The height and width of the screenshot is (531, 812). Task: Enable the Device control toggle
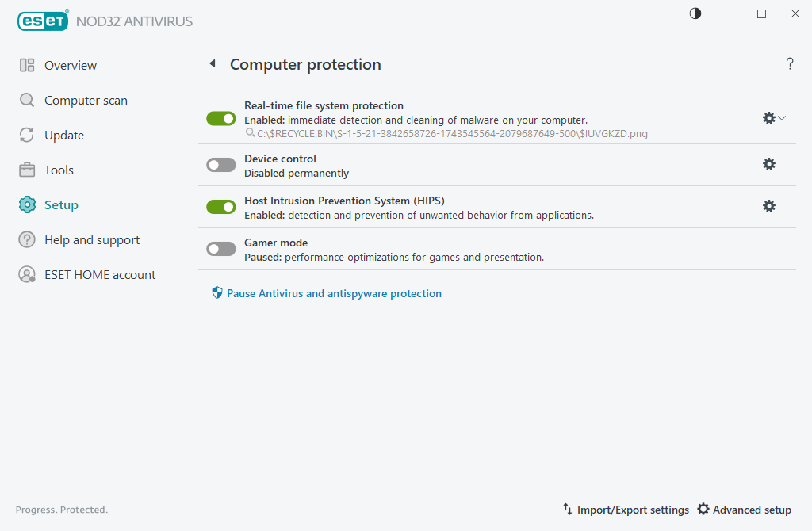(221, 165)
